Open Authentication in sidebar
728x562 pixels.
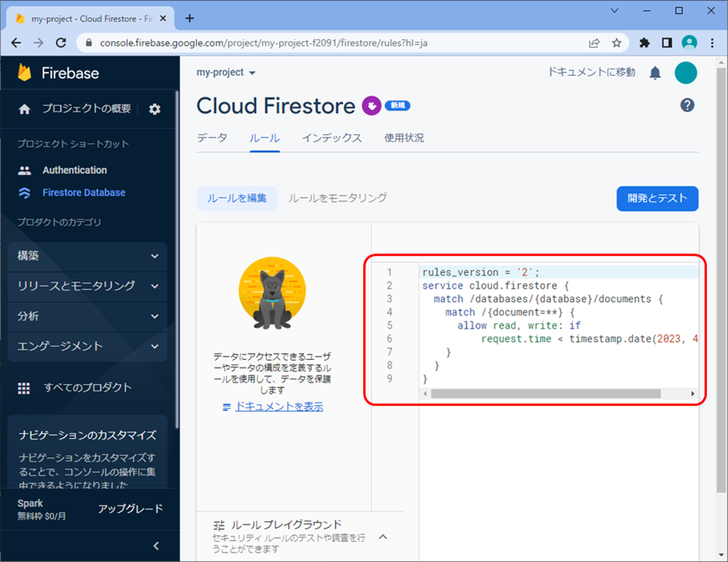click(75, 170)
